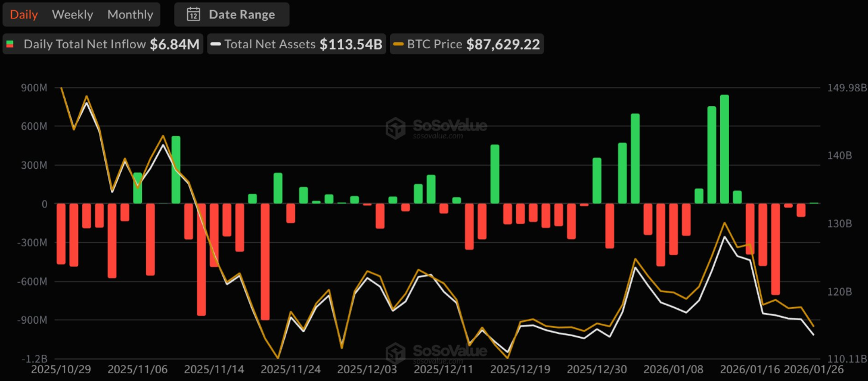Switch to the Weekly tab
Screen dimensions: 868x381
point(72,15)
